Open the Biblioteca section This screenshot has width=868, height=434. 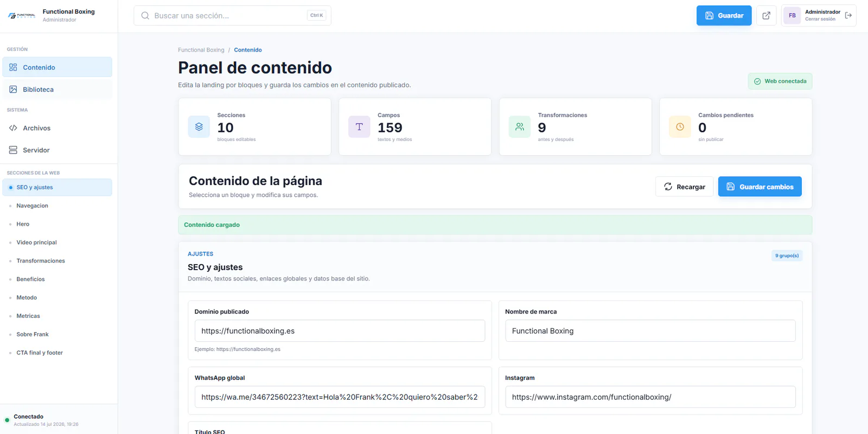pos(57,90)
